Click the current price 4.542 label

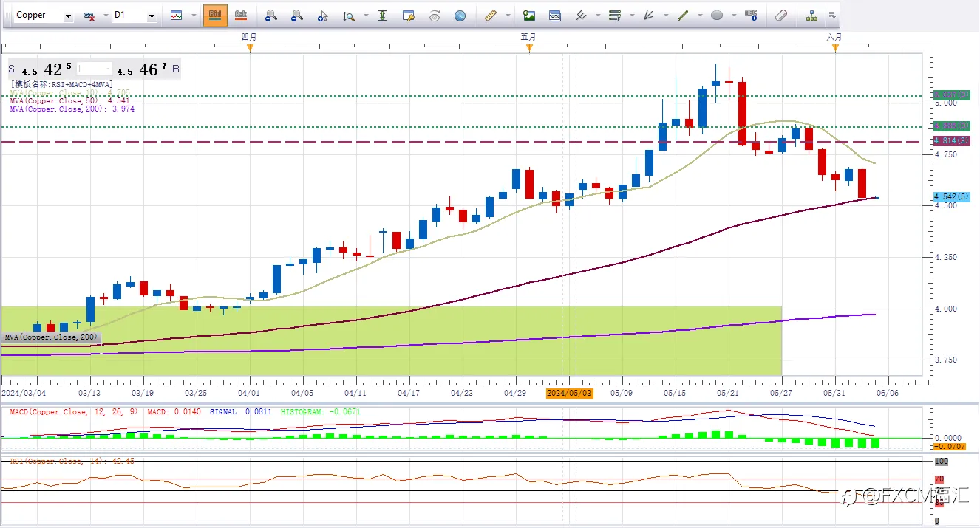coord(951,196)
